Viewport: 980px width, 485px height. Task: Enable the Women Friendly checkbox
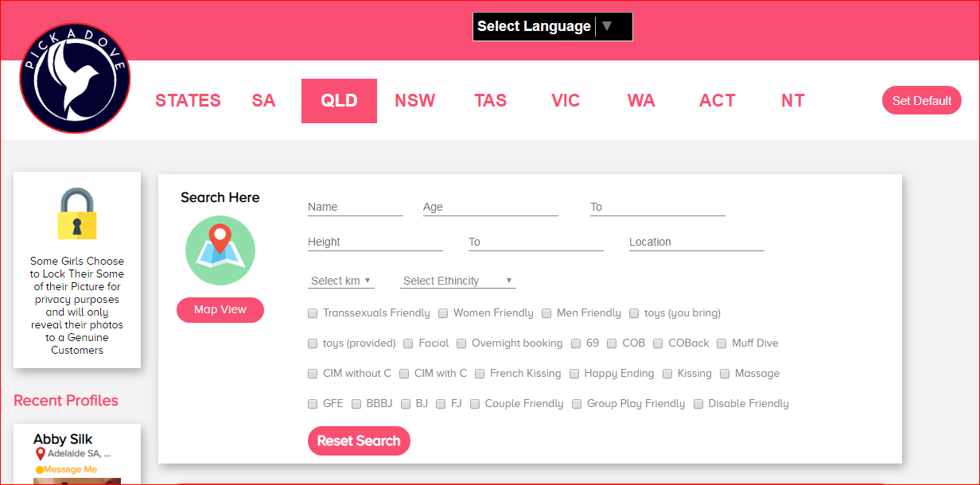click(x=443, y=313)
